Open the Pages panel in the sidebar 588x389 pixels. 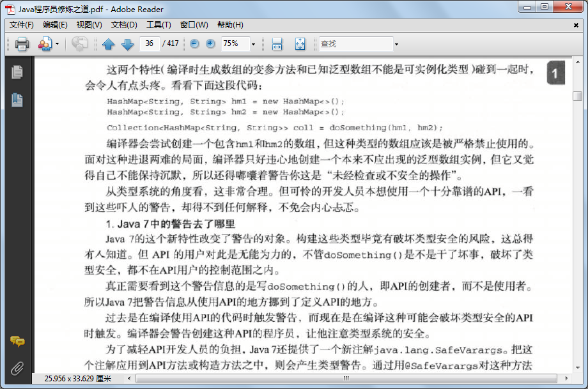point(17,72)
